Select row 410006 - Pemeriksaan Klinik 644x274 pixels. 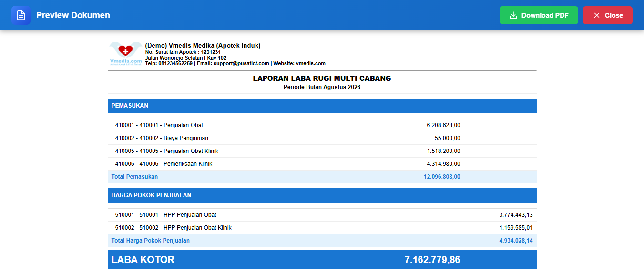[x=322, y=164]
